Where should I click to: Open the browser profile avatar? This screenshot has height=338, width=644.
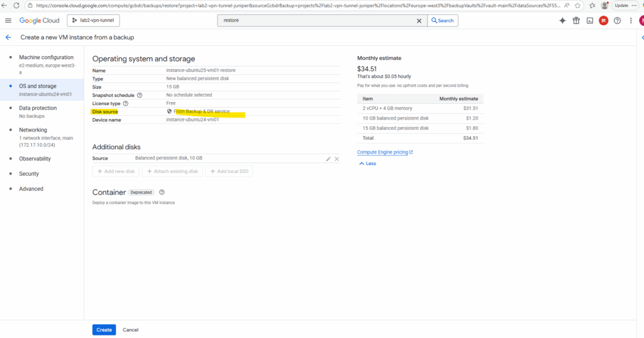(604, 5)
